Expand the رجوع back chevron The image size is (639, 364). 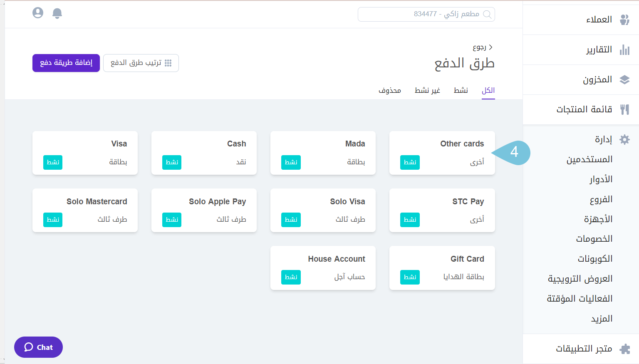coord(491,47)
